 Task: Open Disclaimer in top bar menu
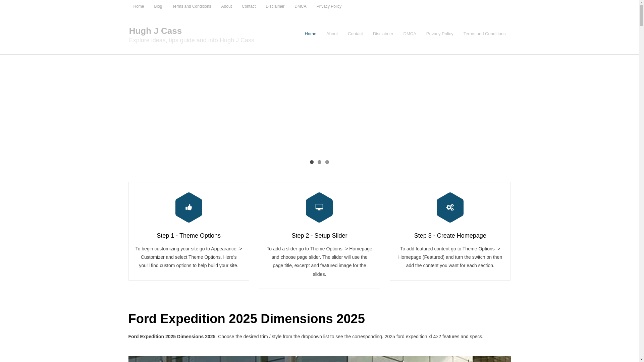click(275, 6)
